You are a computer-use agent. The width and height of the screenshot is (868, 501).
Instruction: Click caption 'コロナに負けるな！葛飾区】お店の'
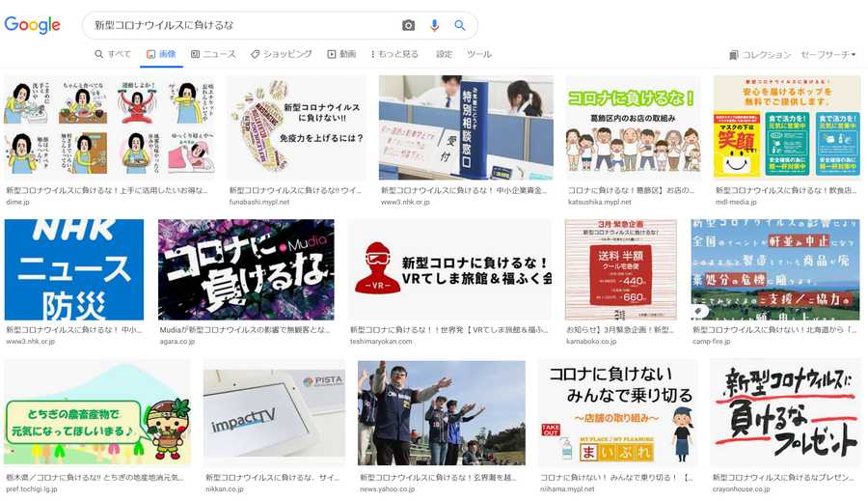coord(631,190)
